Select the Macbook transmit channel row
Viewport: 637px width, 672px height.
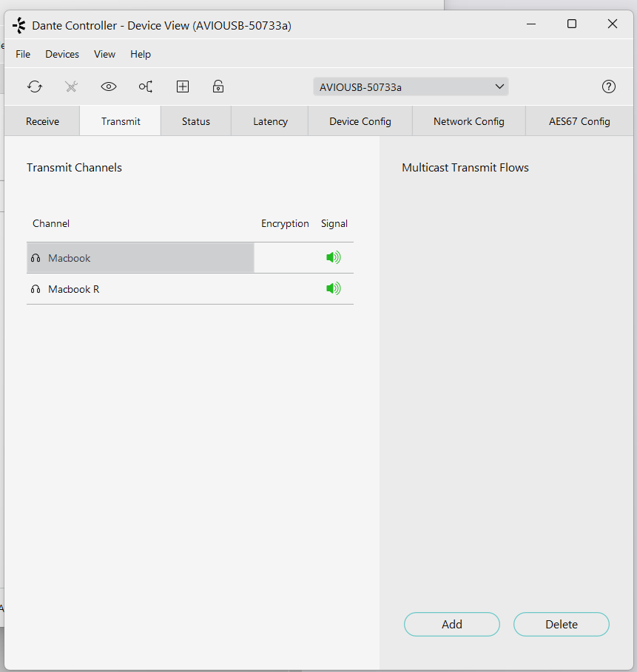pyautogui.click(x=190, y=258)
